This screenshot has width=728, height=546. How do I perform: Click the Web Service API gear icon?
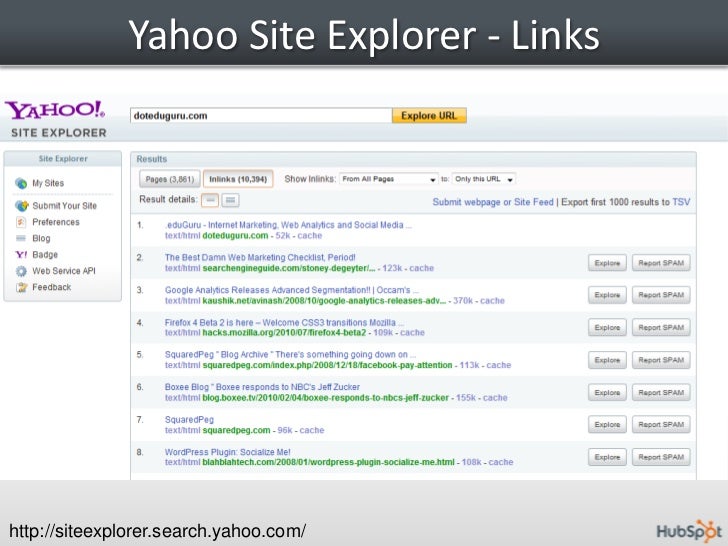click(21, 271)
